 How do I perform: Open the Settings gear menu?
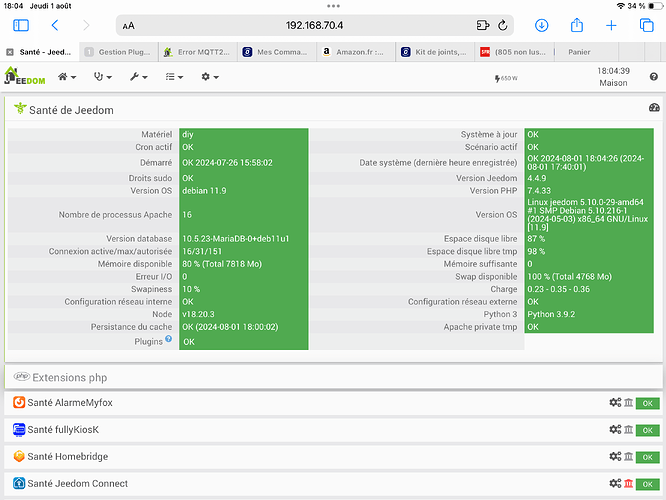[210, 77]
